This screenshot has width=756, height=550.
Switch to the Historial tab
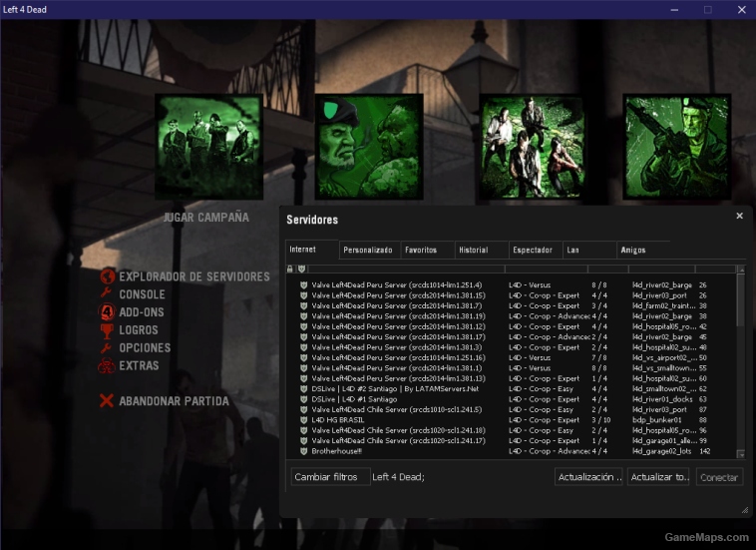[481, 250]
